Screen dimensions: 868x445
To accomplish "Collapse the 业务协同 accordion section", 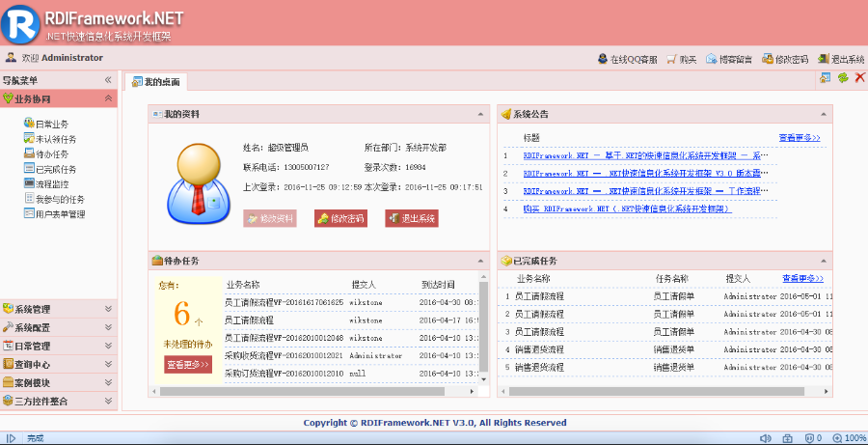I will point(108,98).
